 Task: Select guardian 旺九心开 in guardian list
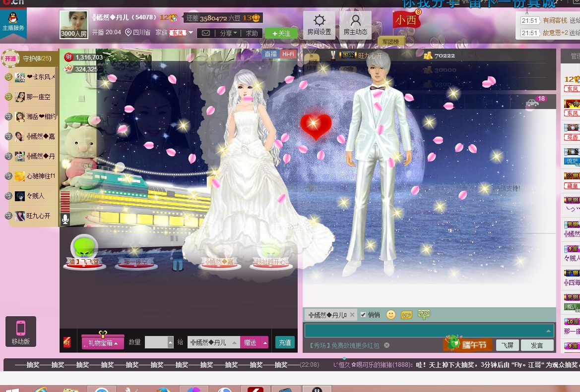coord(31,216)
